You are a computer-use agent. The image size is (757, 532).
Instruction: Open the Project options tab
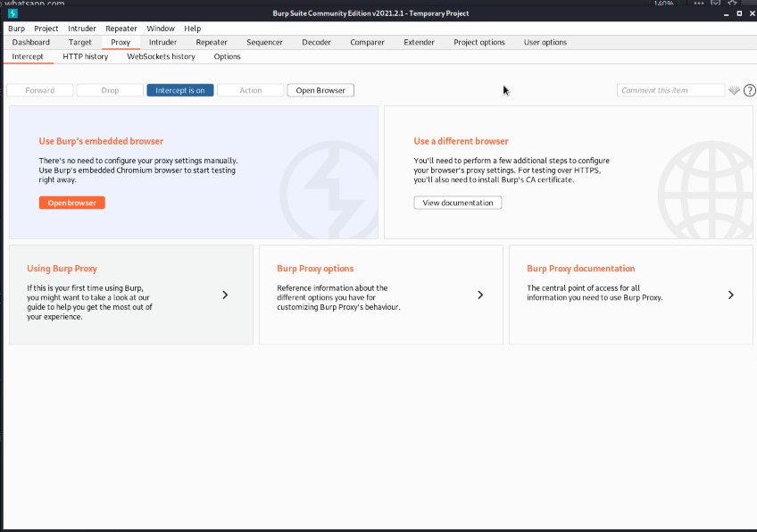(479, 43)
